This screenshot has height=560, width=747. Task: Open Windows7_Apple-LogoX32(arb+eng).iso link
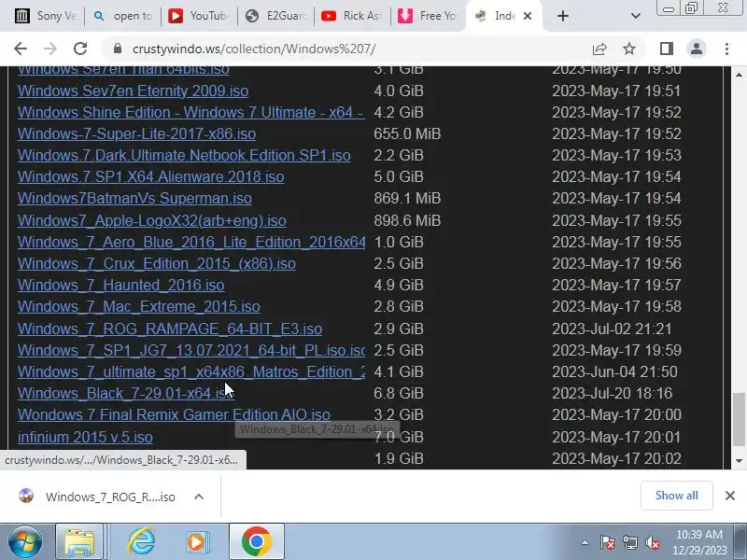[x=152, y=220]
